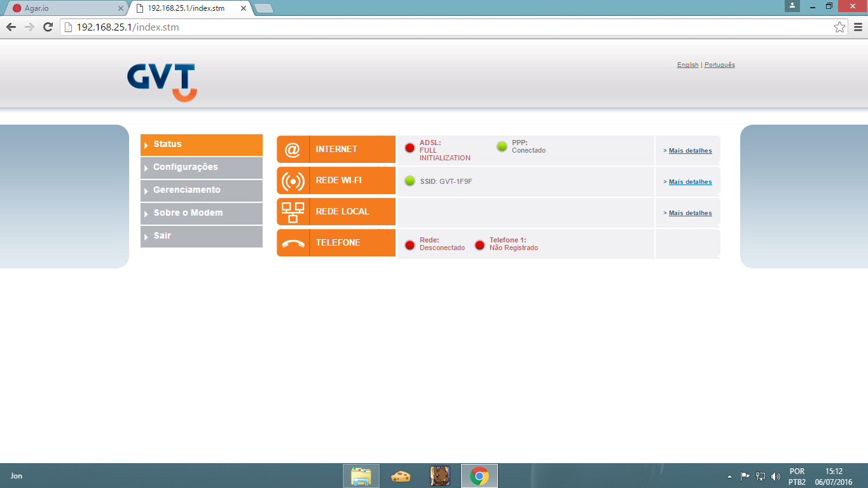The image size is (868, 488).
Task: Open Mais detalhes for Rede Local
Action: 690,213
